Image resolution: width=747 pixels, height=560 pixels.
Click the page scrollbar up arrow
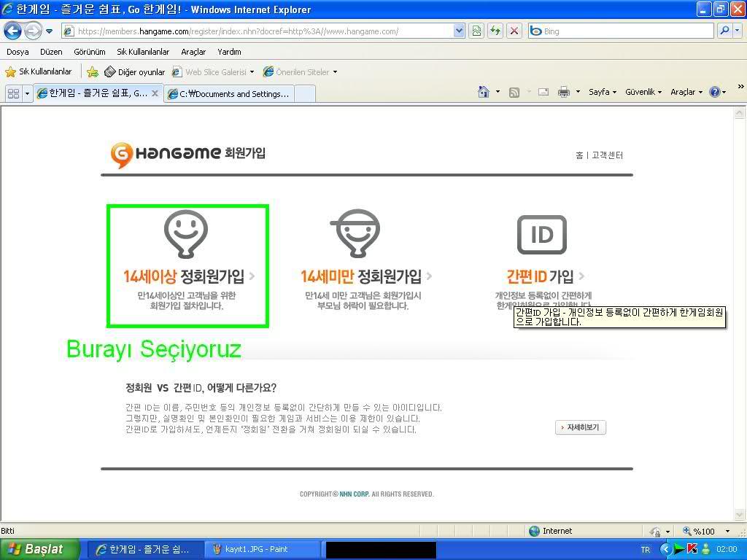(x=740, y=113)
